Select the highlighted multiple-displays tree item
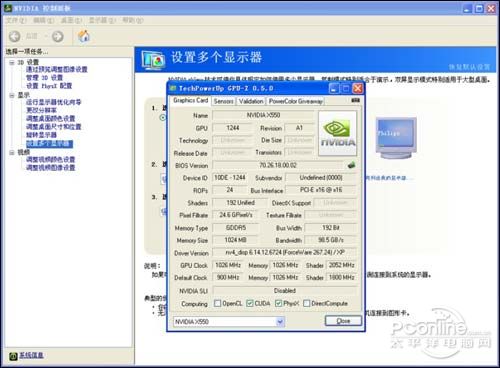This screenshot has height=368, width=500. tap(49, 144)
